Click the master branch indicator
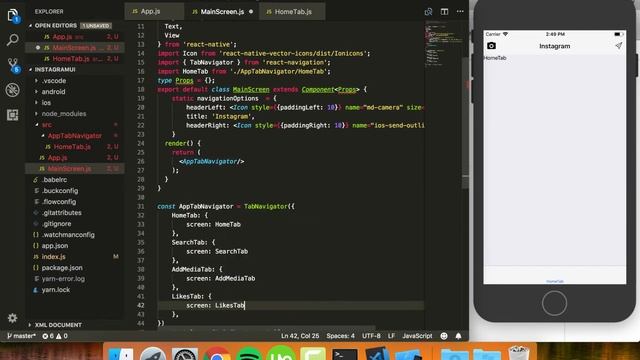Image resolution: width=640 pixels, height=360 pixels. (21, 336)
